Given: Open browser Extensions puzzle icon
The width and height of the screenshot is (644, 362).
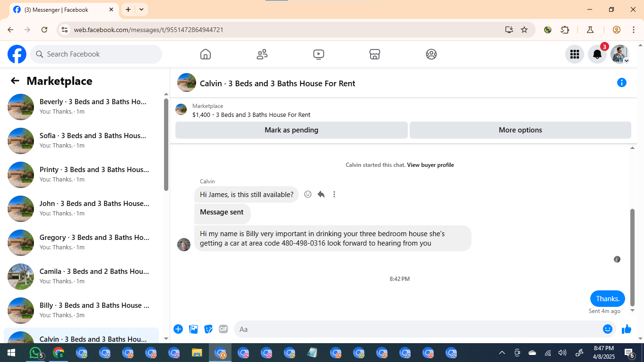Looking at the screenshot, I should (x=565, y=30).
